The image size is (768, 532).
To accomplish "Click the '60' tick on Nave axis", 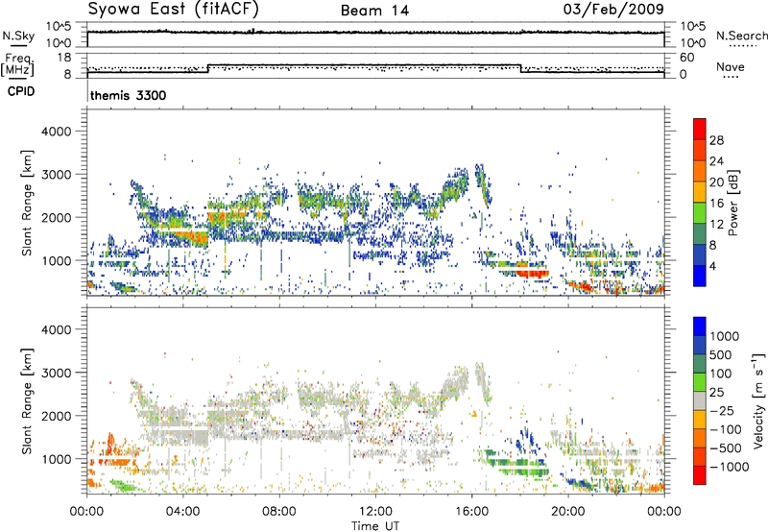I will tap(686, 58).
